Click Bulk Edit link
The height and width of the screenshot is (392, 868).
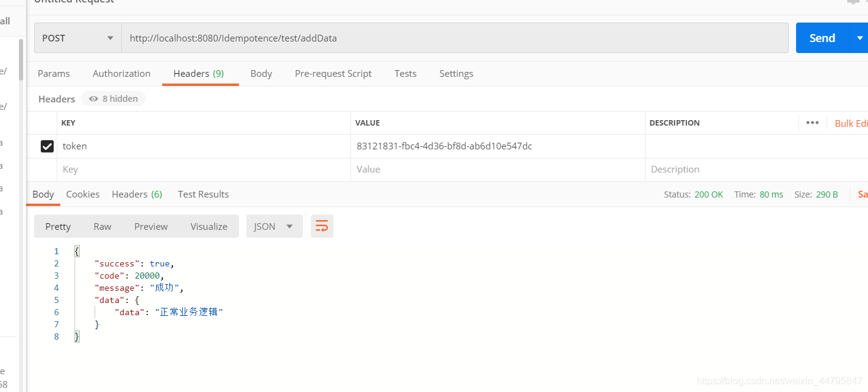point(851,123)
